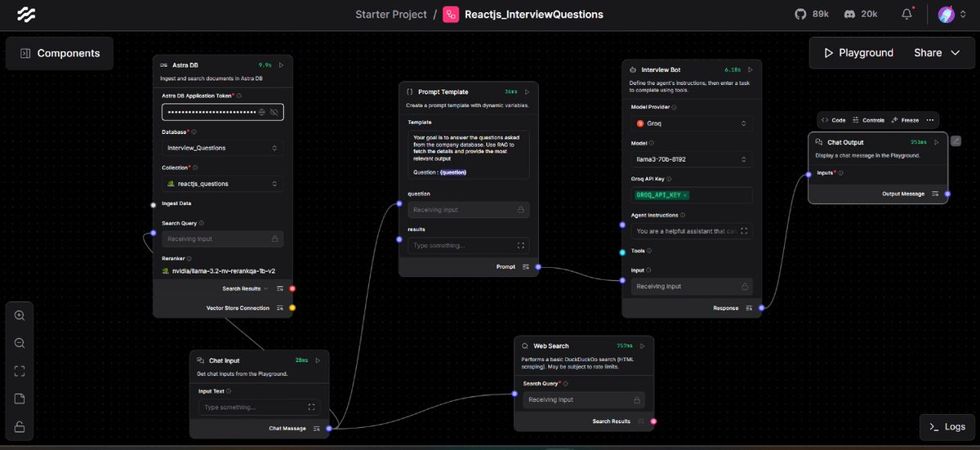Inspect the Chat Message output icon
Image resolution: width=980 pixels, height=450 pixels.
[x=317, y=428]
